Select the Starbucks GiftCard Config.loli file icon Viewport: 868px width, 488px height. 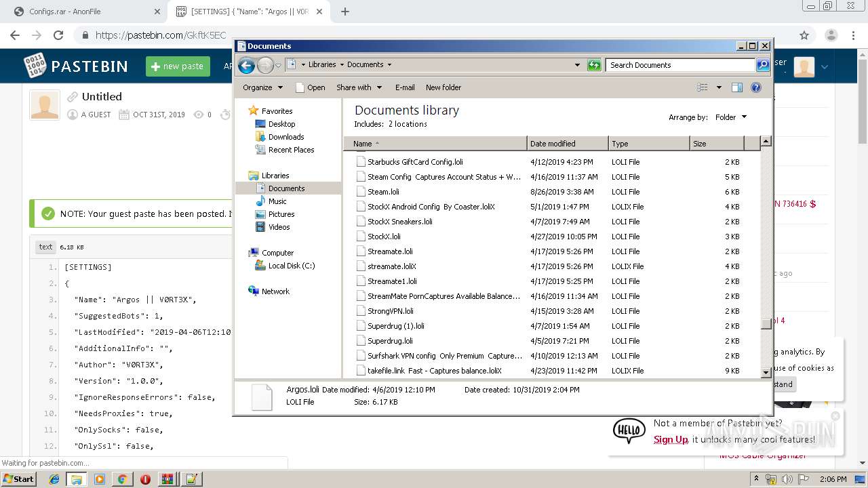pyautogui.click(x=361, y=162)
